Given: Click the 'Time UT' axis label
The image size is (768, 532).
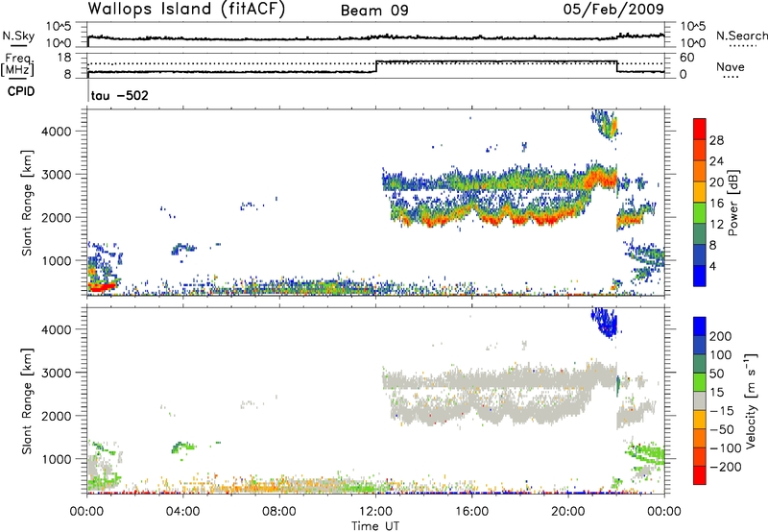Looking at the screenshot, I should pos(375,526).
